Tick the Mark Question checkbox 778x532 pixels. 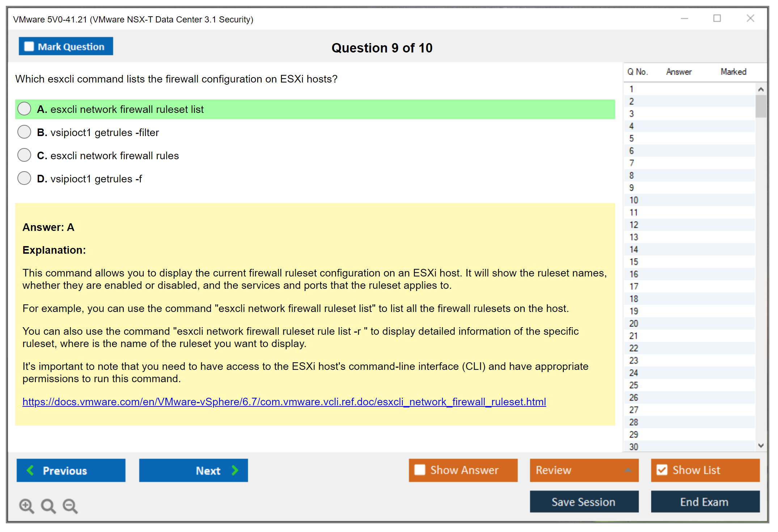point(29,46)
